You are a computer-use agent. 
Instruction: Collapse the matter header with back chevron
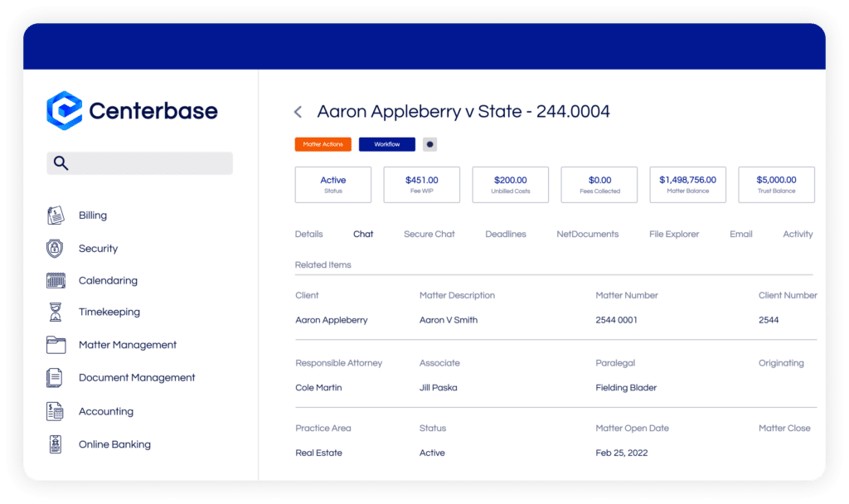[x=297, y=110]
